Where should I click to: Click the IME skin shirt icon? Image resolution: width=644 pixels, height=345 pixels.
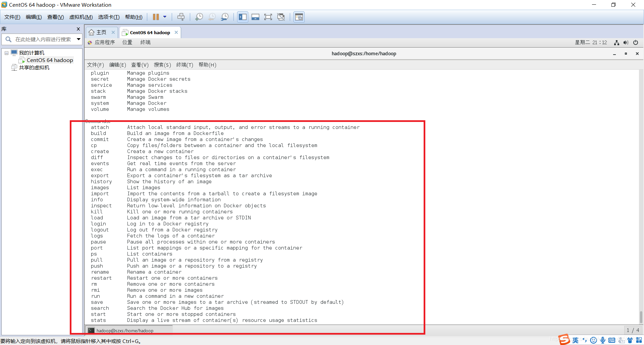pyautogui.click(x=630, y=340)
